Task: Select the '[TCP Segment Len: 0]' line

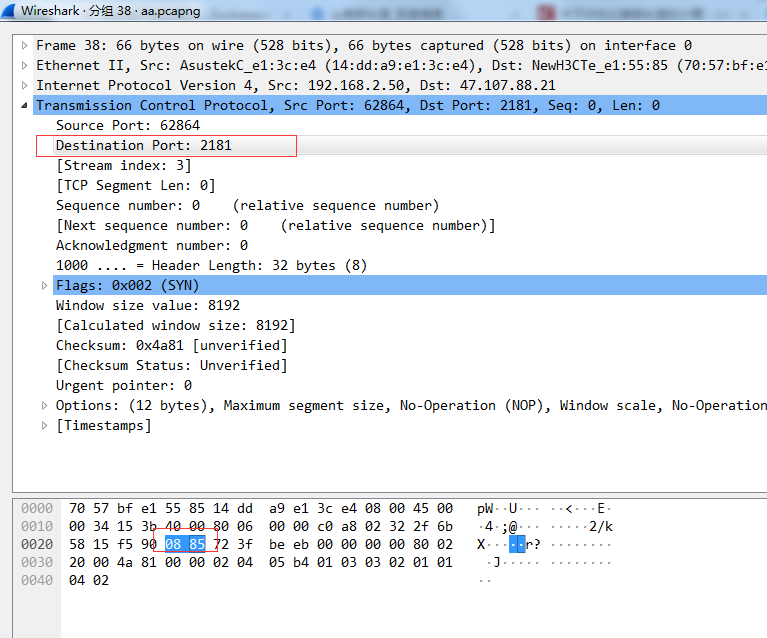Action: point(135,185)
